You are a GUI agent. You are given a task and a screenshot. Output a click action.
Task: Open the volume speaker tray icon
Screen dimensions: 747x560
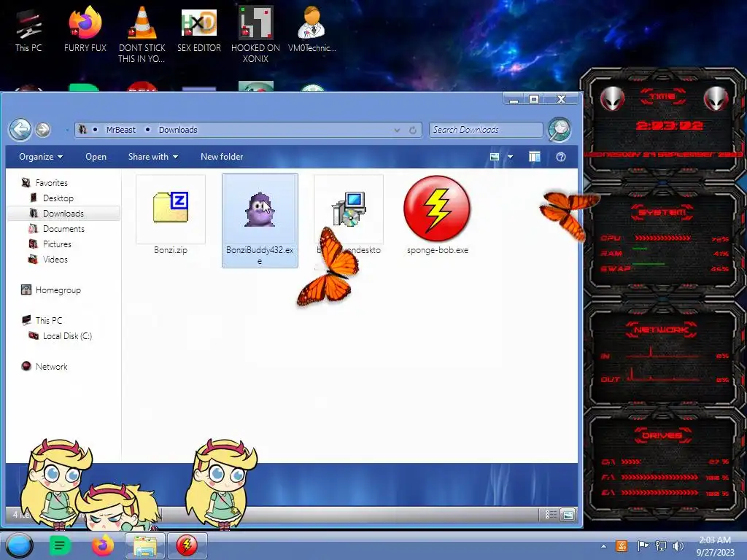(x=678, y=546)
